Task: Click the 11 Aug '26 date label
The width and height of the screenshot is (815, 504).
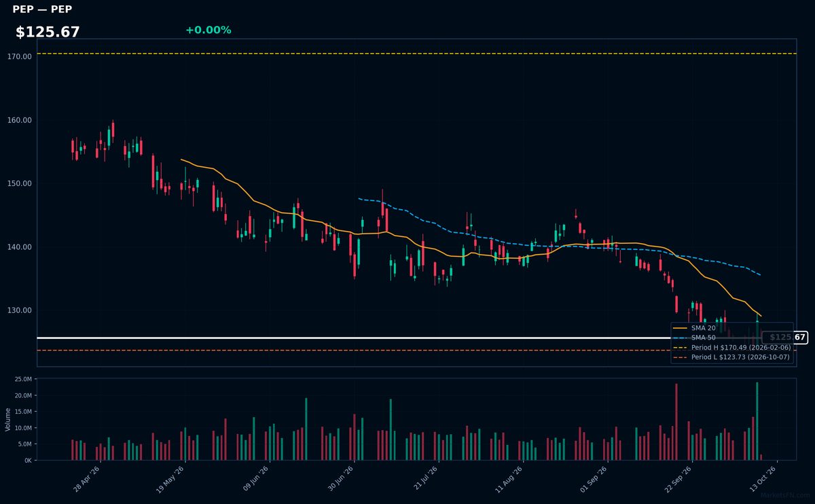Action: click(x=509, y=478)
